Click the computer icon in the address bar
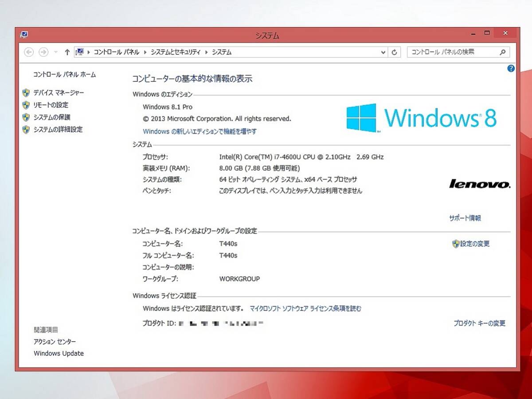The image size is (532, 399). pos(80,52)
